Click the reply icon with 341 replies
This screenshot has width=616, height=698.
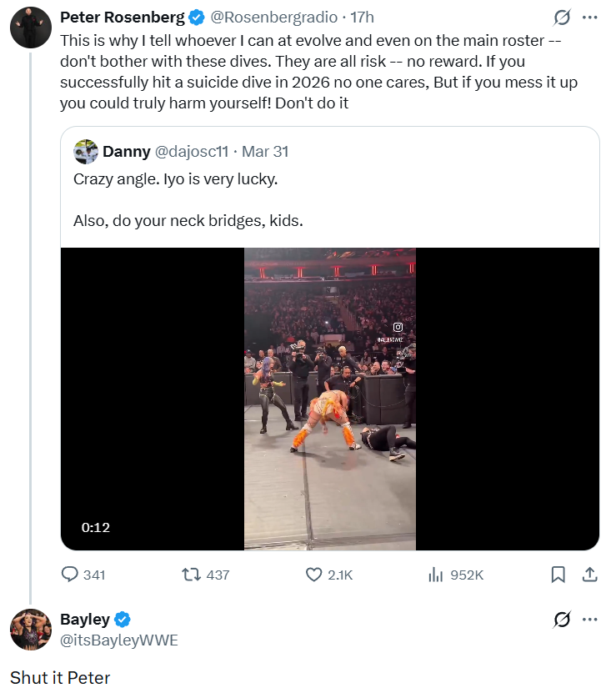[x=70, y=575]
